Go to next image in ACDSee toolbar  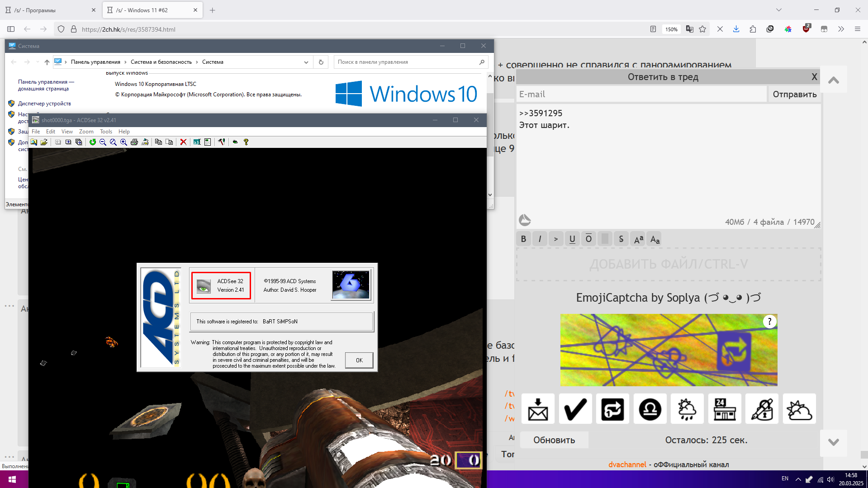[x=68, y=142]
